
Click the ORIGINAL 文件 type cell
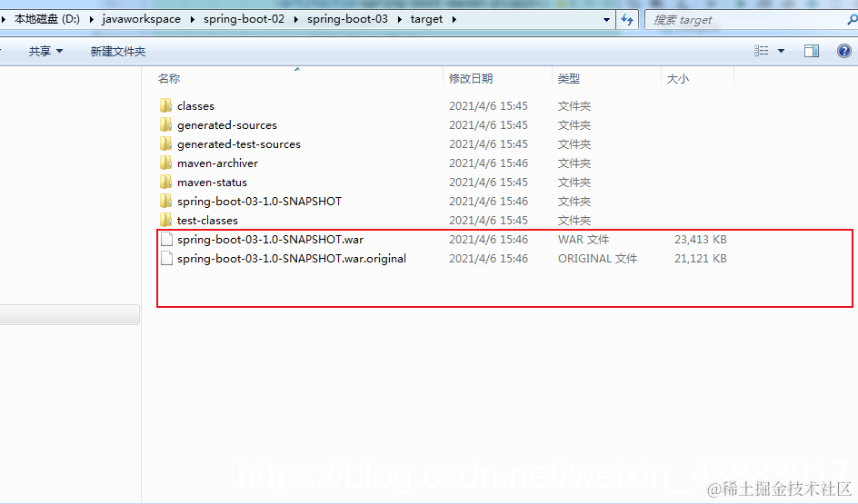pos(597,259)
